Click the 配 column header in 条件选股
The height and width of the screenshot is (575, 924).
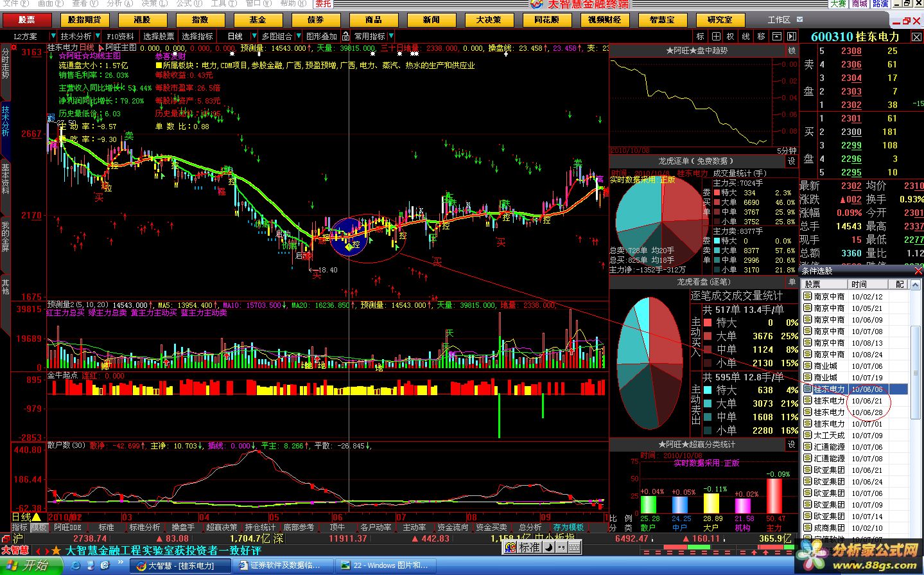pyautogui.click(x=899, y=284)
